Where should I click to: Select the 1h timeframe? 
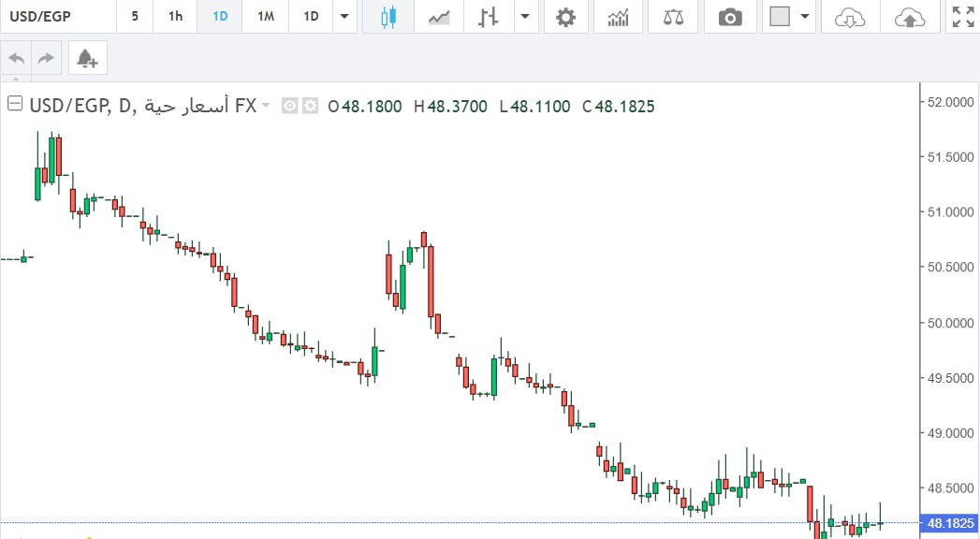[x=175, y=17]
